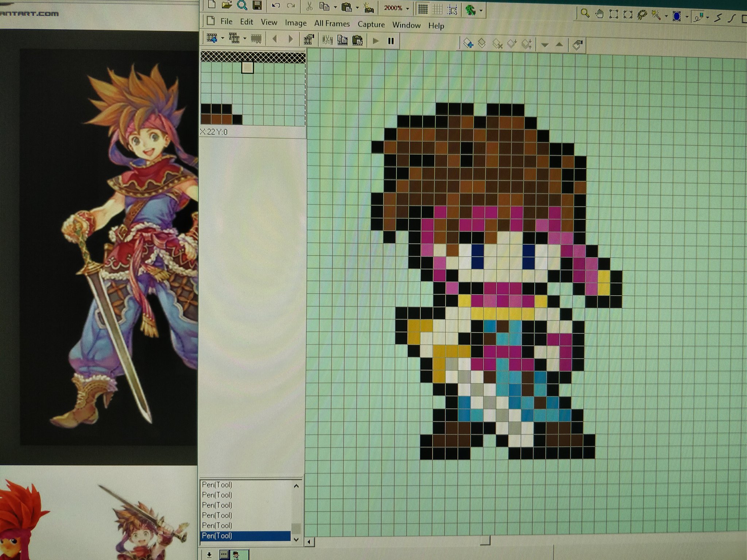The width and height of the screenshot is (747, 560).
Task: Choose the Lasso selection tool
Action: 643,15
